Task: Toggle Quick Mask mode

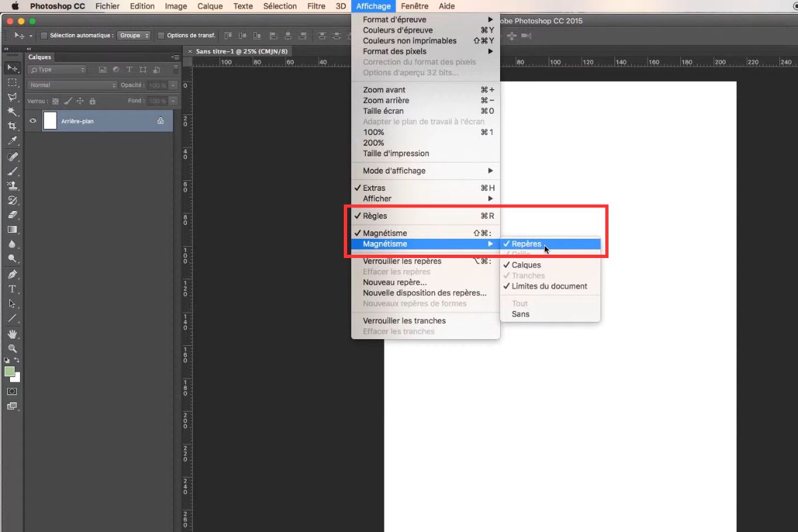Action: [x=12, y=392]
